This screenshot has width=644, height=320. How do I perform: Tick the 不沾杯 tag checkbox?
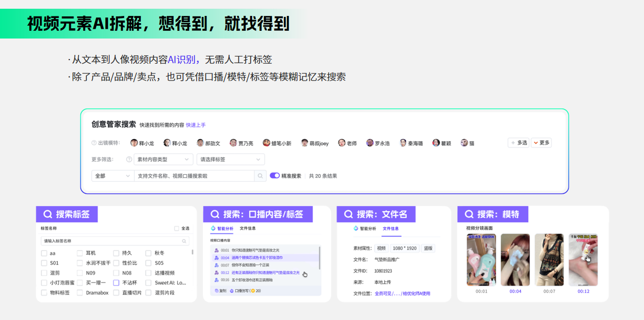click(116, 283)
